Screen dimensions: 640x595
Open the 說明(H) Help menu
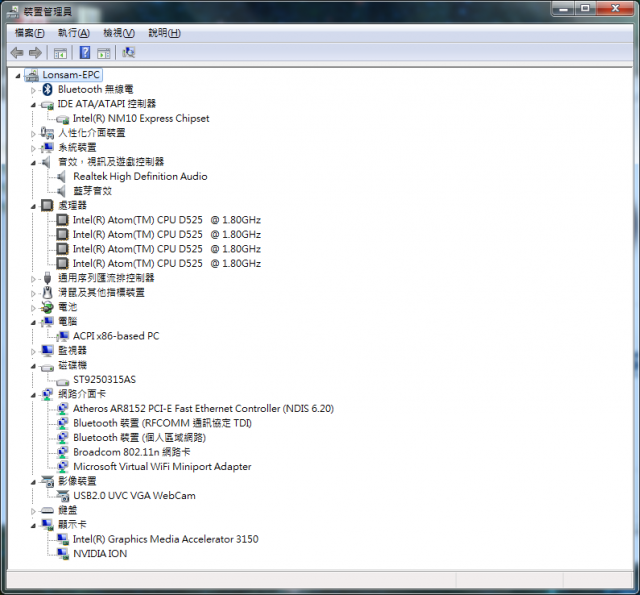(x=164, y=33)
